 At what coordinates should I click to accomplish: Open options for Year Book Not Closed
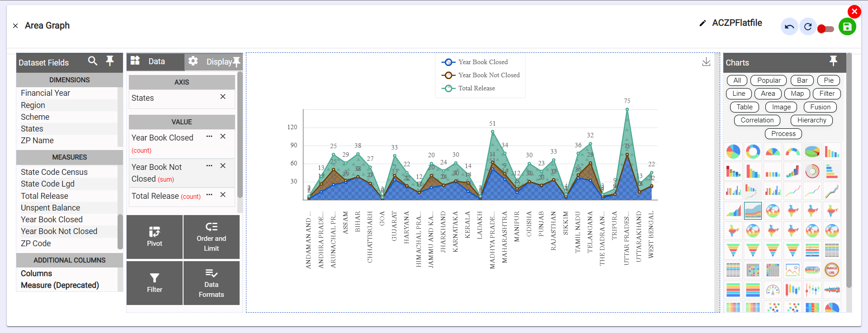[x=209, y=166]
